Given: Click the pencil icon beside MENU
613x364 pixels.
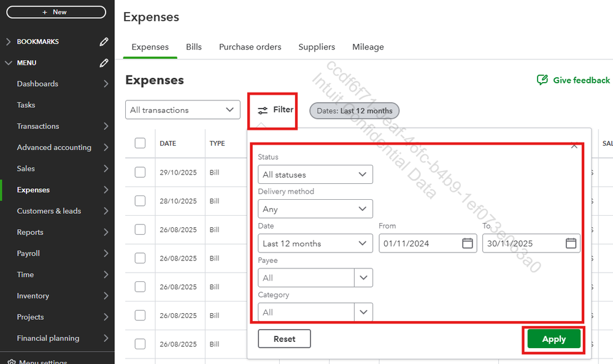Looking at the screenshot, I should [x=104, y=63].
